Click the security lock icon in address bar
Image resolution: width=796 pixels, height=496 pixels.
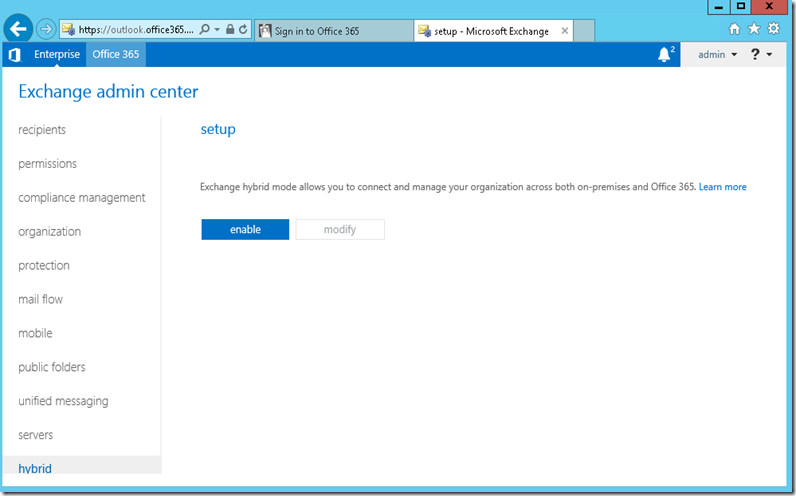click(x=230, y=29)
